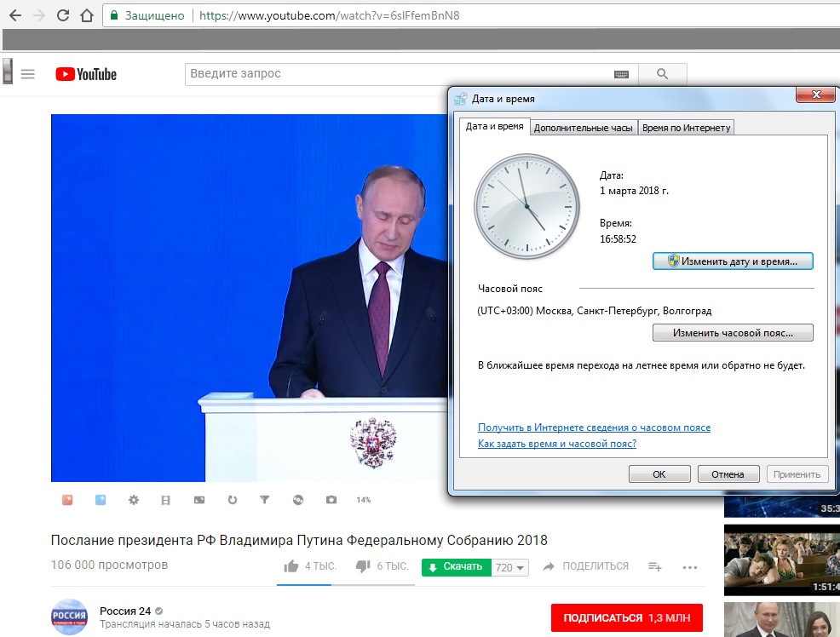Go to YouTube home via logo
Screen dimensions: 840x637
point(86,74)
